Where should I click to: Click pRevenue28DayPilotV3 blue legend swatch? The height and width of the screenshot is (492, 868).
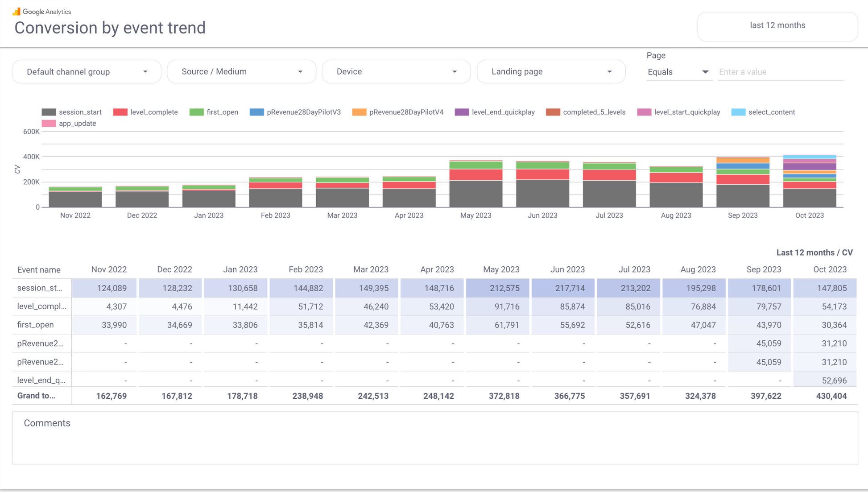coord(257,112)
